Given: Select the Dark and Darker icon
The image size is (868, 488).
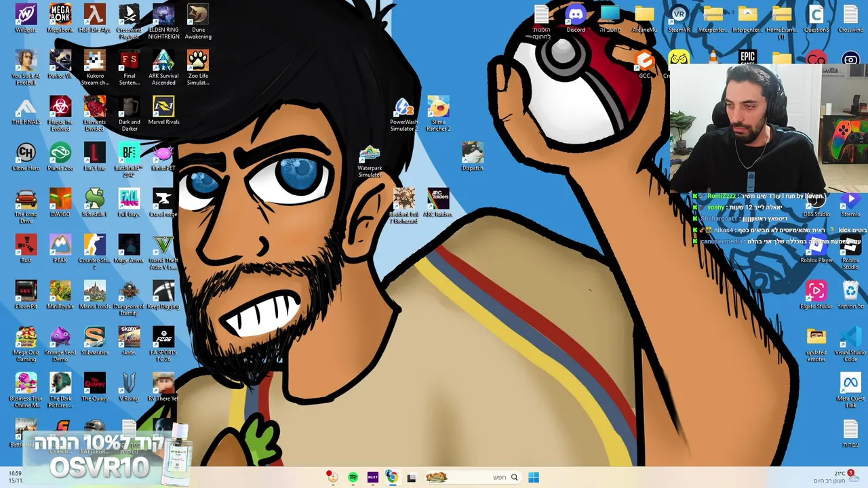Looking at the screenshot, I should pyautogui.click(x=129, y=114).
